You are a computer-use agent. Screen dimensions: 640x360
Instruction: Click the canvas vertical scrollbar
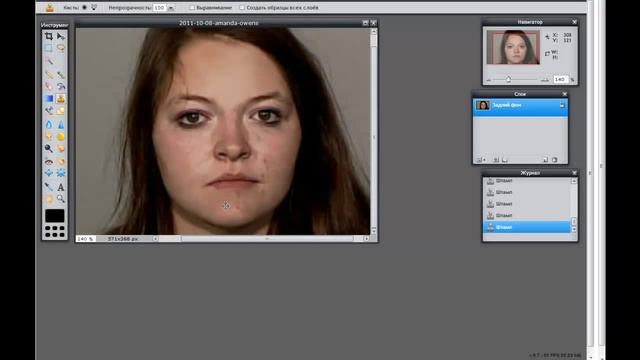[373, 131]
